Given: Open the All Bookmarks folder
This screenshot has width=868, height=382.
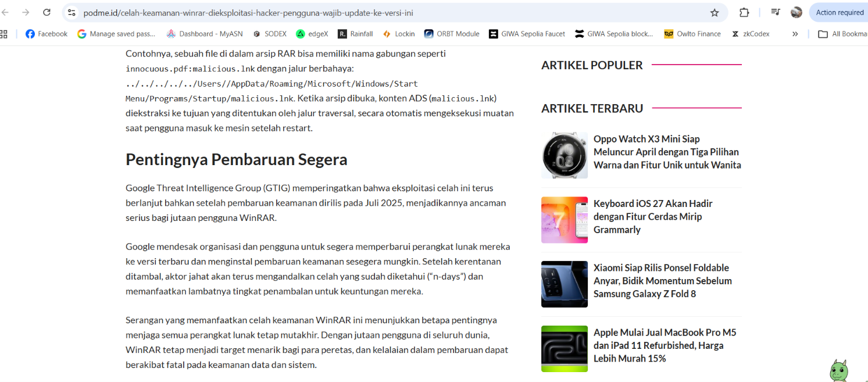Looking at the screenshot, I should pyautogui.click(x=842, y=34).
